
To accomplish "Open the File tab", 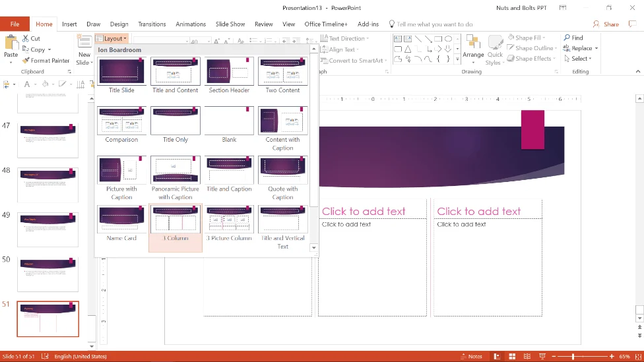I will coord(15,24).
